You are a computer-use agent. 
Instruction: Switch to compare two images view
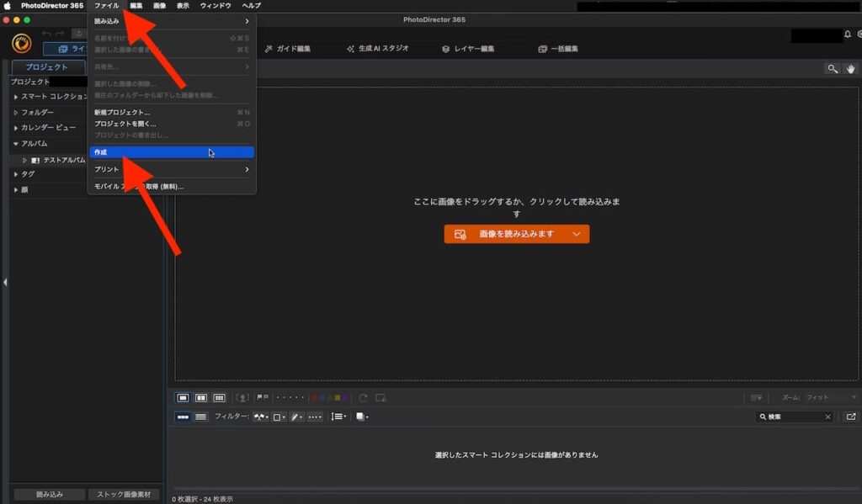(x=201, y=397)
